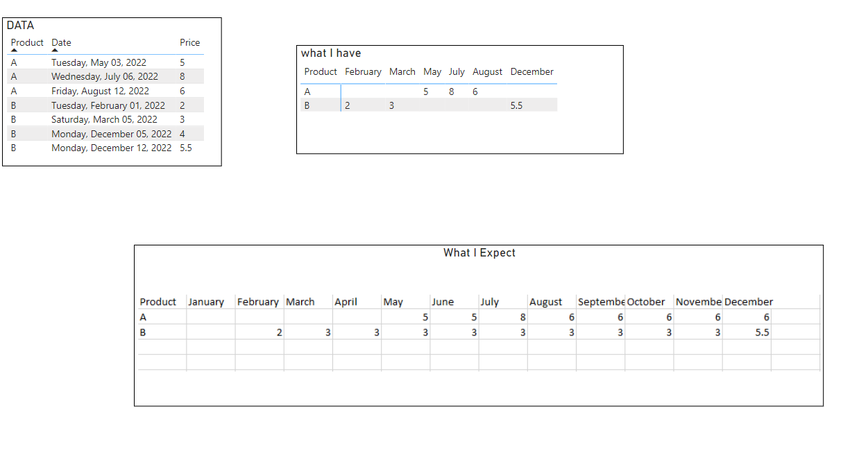Click the sort arrow under Product in DATA table

coord(14,50)
